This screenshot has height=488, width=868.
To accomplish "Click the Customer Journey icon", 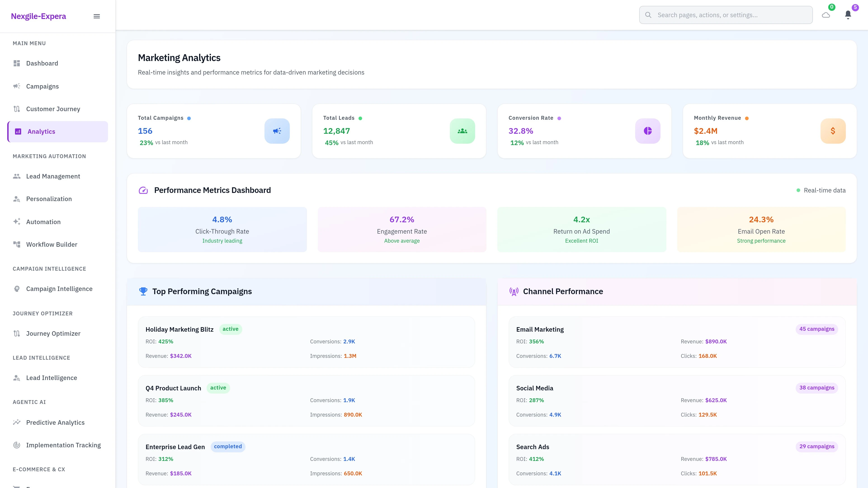I will pos(17,108).
